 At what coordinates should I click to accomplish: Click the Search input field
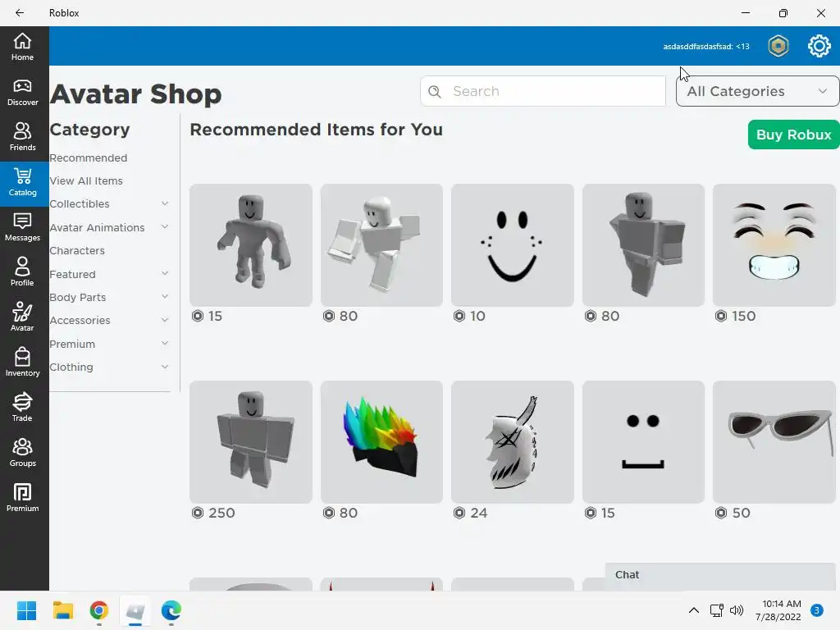[543, 91]
